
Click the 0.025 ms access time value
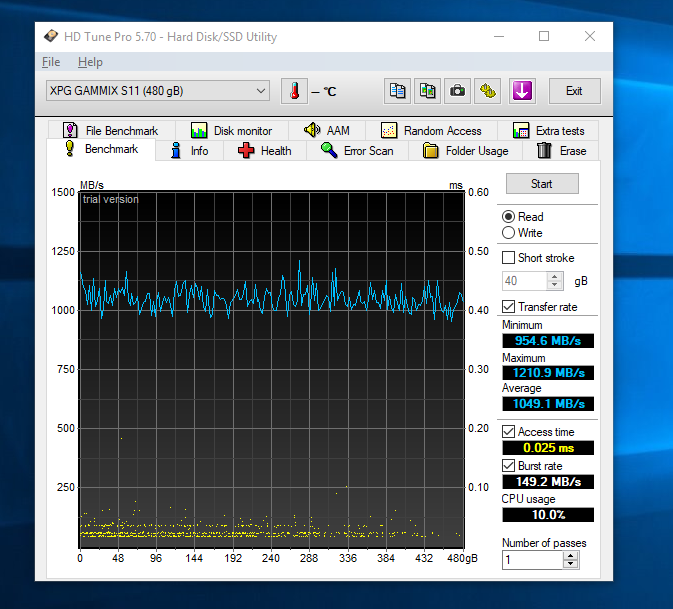(548, 448)
